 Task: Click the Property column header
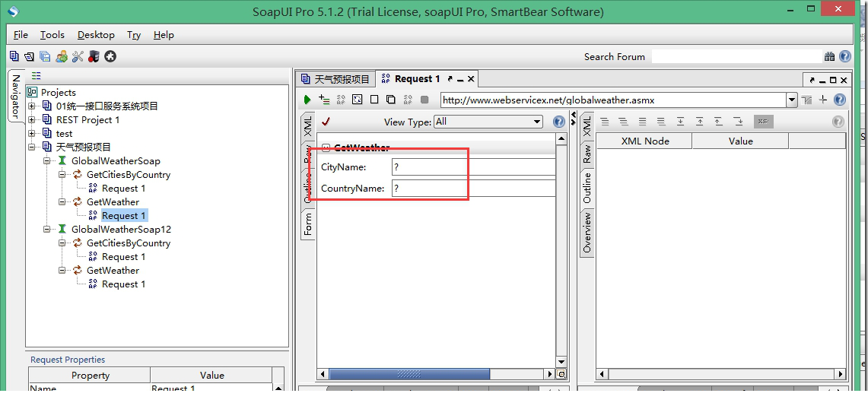point(91,375)
